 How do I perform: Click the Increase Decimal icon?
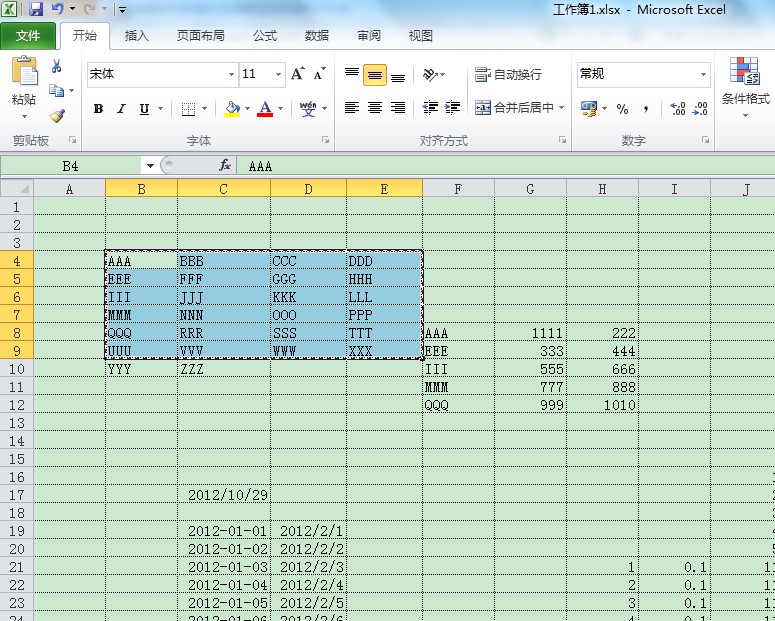coord(677,109)
